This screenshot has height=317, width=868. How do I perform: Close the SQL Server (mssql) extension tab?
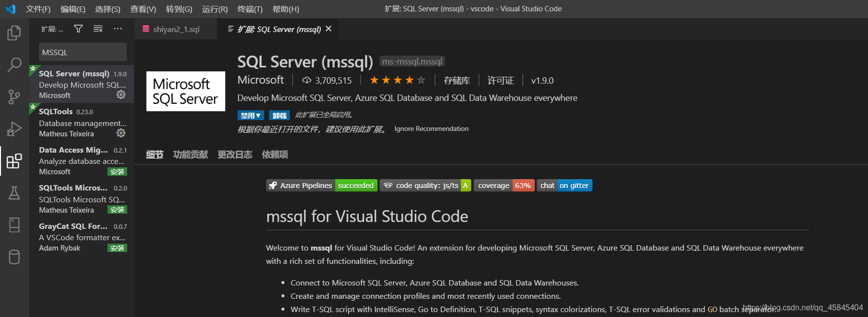pyautogui.click(x=329, y=29)
